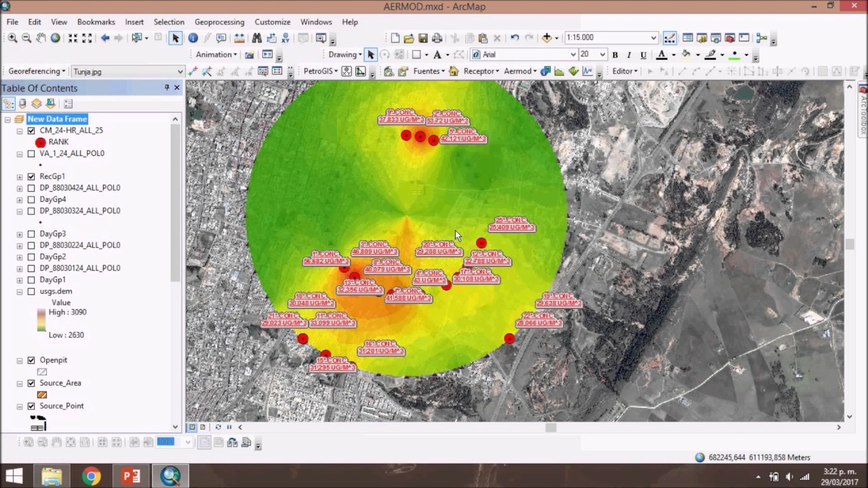Uncheck the RecGp1 layer
The image size is (868, 488).
click(x=31, y=176)
